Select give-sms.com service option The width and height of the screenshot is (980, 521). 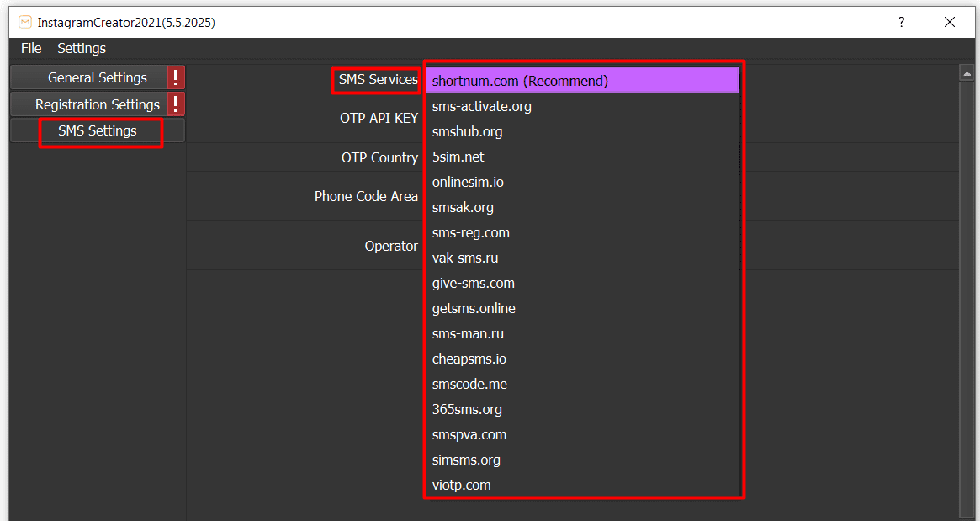(x=582, y=283)
